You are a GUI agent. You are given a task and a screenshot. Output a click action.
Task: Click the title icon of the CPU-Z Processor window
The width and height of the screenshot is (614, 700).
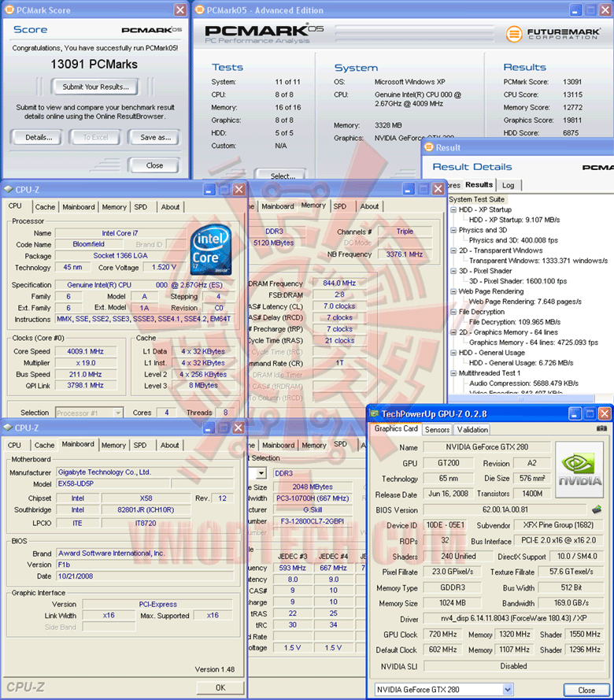[x=8, y=190]
